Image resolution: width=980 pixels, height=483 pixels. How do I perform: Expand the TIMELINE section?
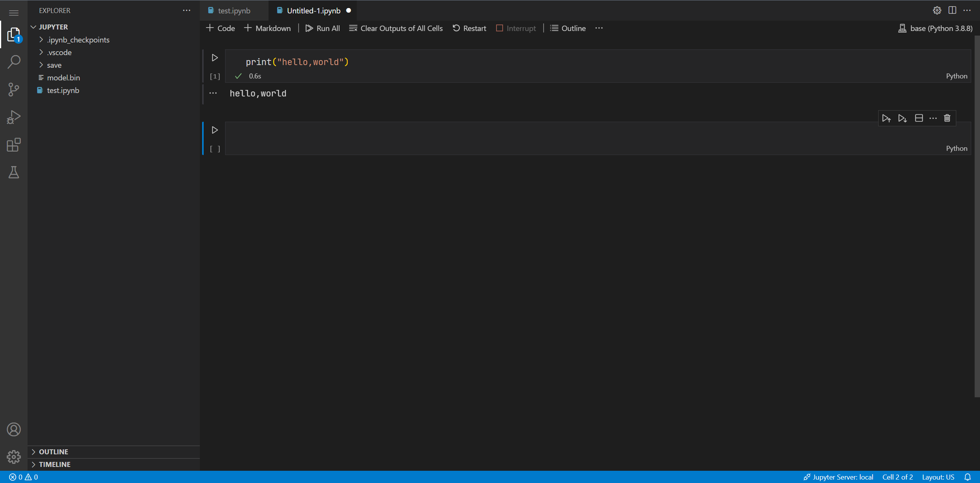point(54,464)
